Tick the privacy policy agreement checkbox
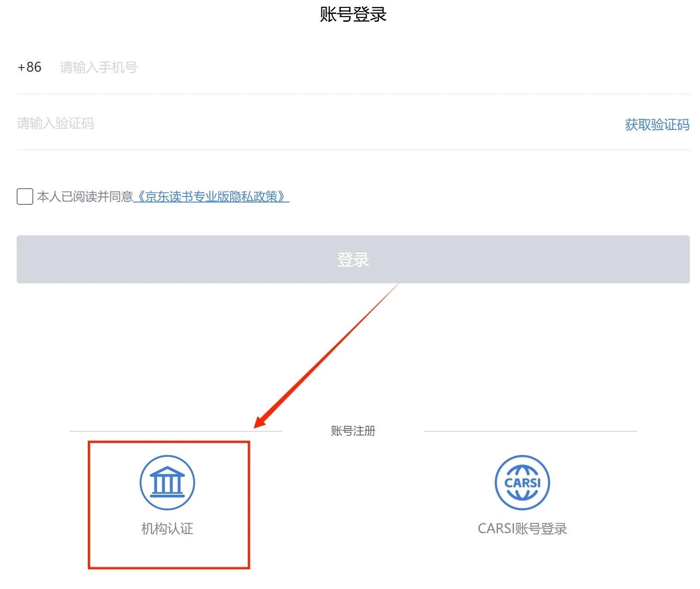Viewport: 700px width, 589px height. pos(25,196)
